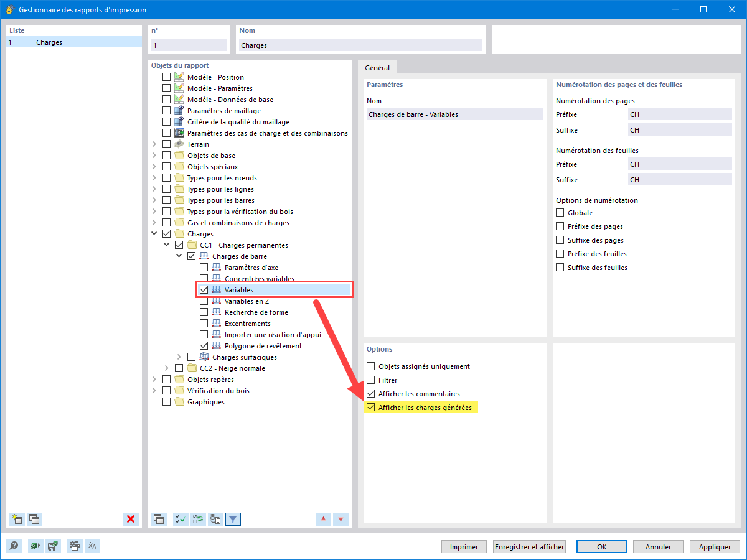747x560 pixels.
Task: Open the printer settings icon
Action: (75, 546)
